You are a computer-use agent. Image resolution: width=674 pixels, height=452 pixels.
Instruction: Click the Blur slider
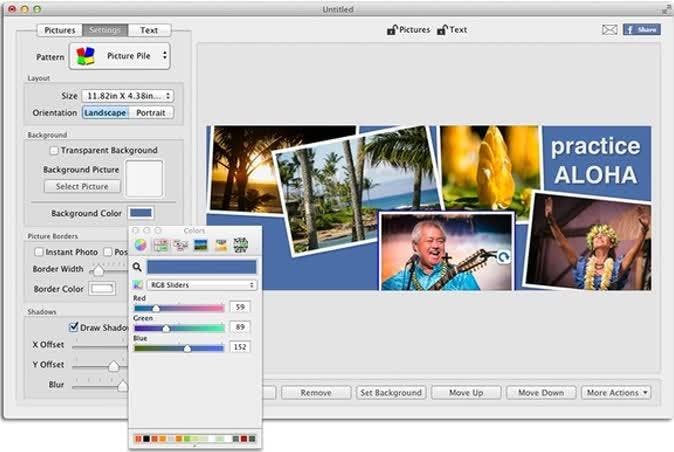pyautogui.click(x=100, y=386)
